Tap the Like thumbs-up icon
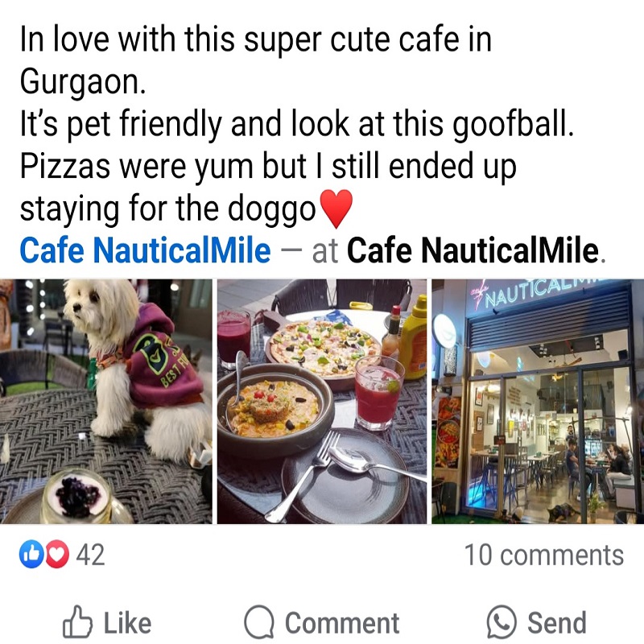The width and height of the screenshot is (644, 644). tap(77, 621)
